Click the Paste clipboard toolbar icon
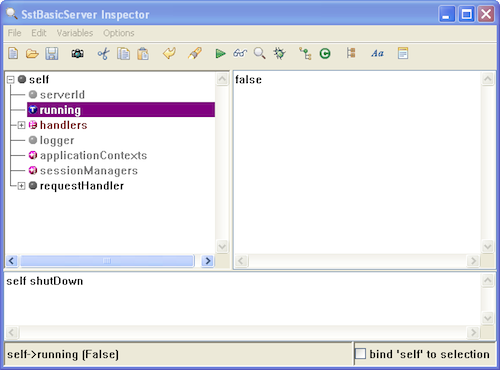Screen dimensions: 500x370 143,53
